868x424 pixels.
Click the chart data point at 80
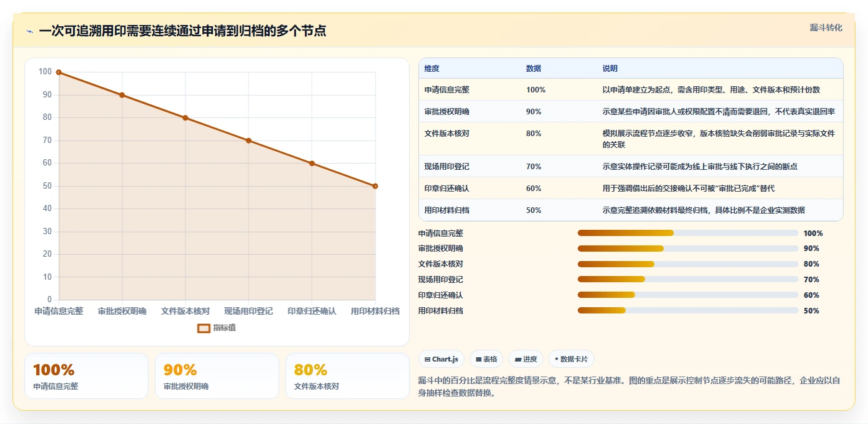tap(185, 118)
